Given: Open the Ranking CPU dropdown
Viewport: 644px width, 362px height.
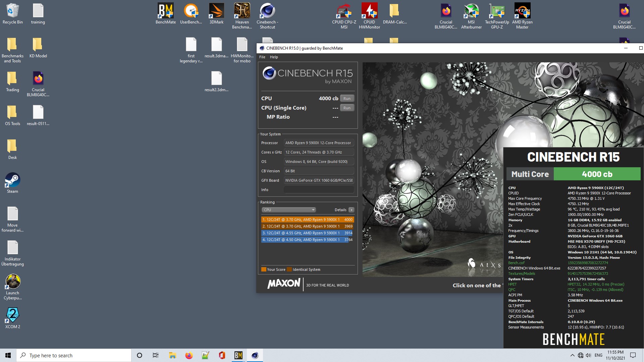Looking at the screenshot, I should pyautogui.click(x=289, y=210).
